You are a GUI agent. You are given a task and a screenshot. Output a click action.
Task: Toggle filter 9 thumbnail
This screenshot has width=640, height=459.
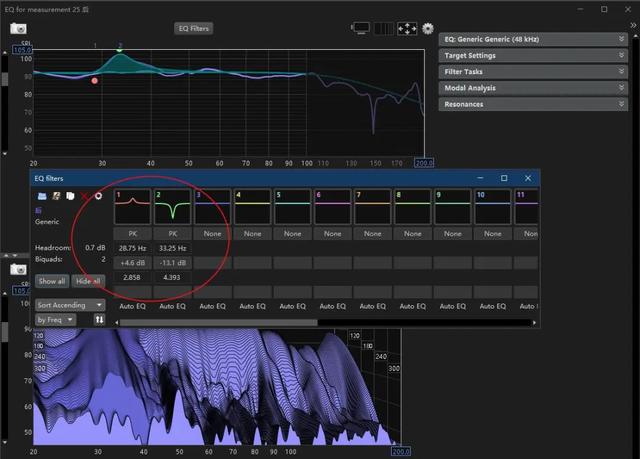(x=452, y=206)
